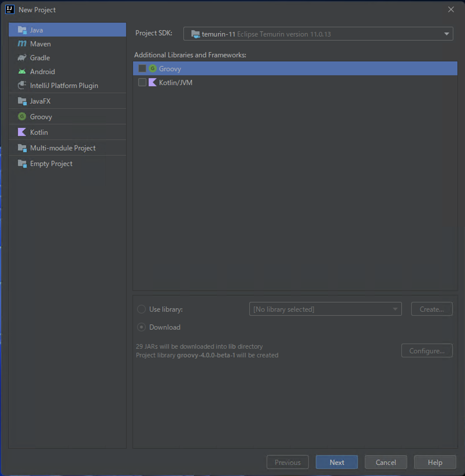Click the JavaFX folder icon

[x=22, y=101]
